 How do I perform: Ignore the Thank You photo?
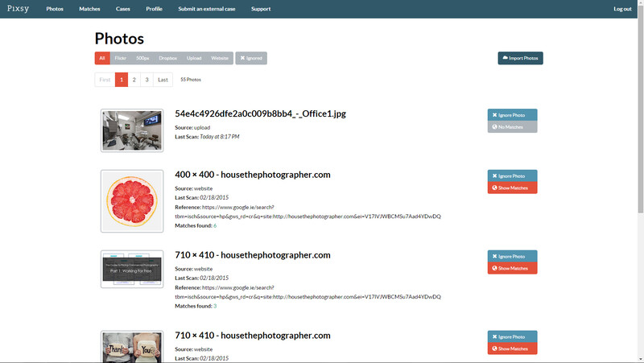512,336
